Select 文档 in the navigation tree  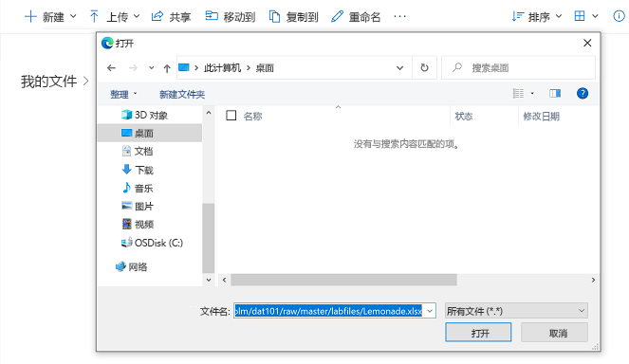[x=138, y=151]
